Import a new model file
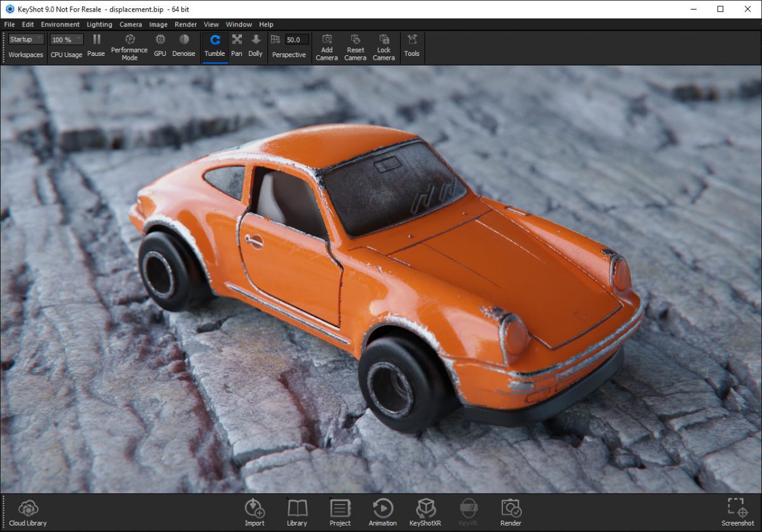Screen dimensions: 762x532 pos(255,511)
